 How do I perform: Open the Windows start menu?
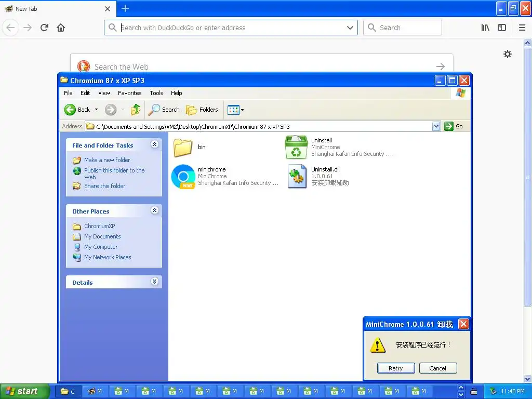pyautogui.click(x=24, y=391)
